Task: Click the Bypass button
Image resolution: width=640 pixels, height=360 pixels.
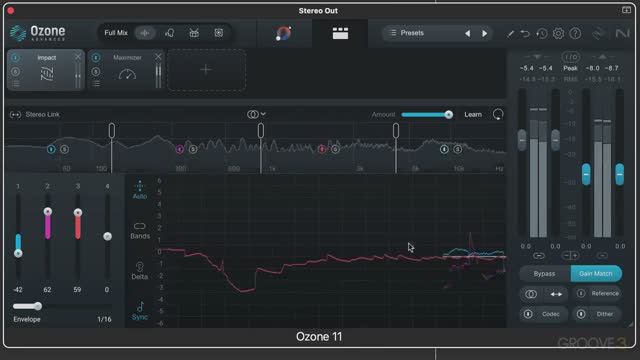Action: (544, 273)
